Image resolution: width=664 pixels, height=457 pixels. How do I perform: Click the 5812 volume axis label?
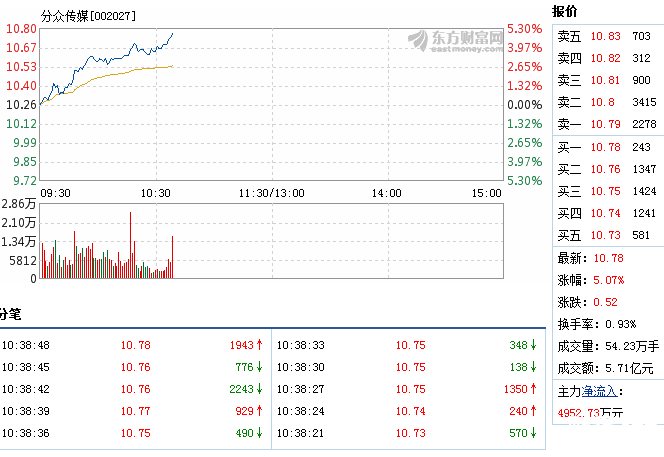click(x=23, y=260)
